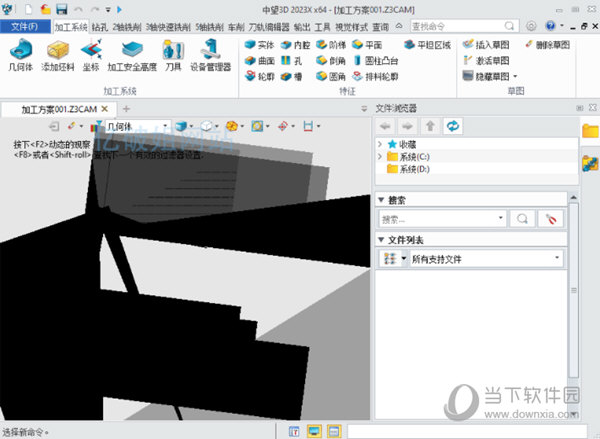Select the 槽 slot feature
Screen dimensions: 600x439
pyautogui.click(x=292, y=76)
